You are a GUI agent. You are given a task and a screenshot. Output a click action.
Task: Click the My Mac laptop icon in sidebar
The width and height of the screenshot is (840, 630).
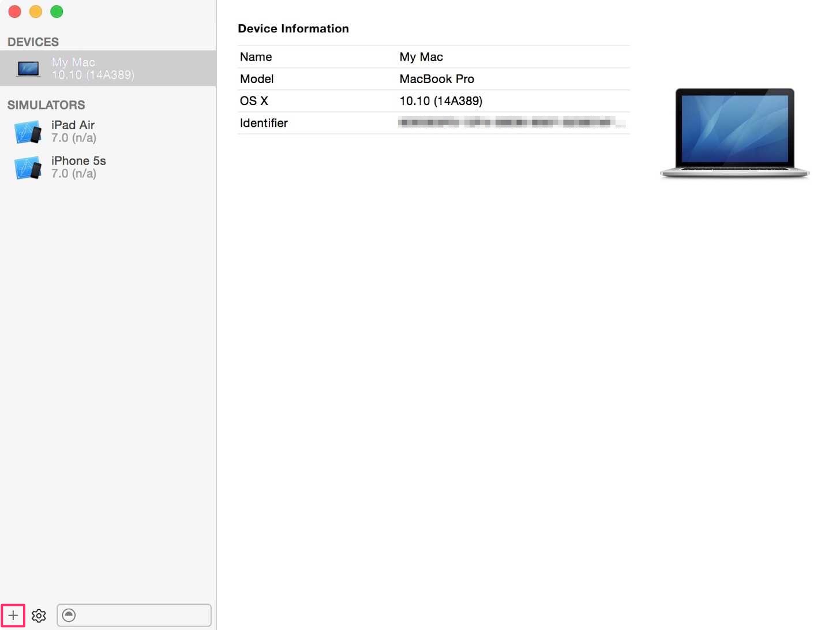(x=28, y=69)
